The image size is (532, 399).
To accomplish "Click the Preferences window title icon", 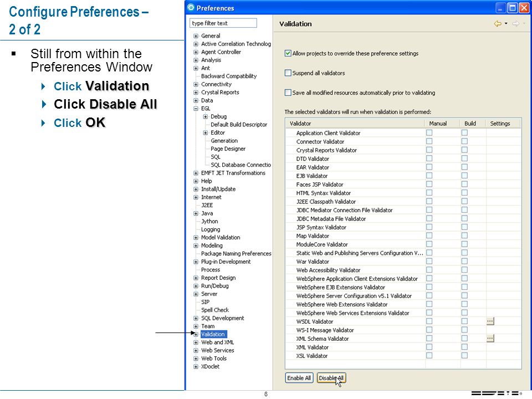I will pos(191,7).
